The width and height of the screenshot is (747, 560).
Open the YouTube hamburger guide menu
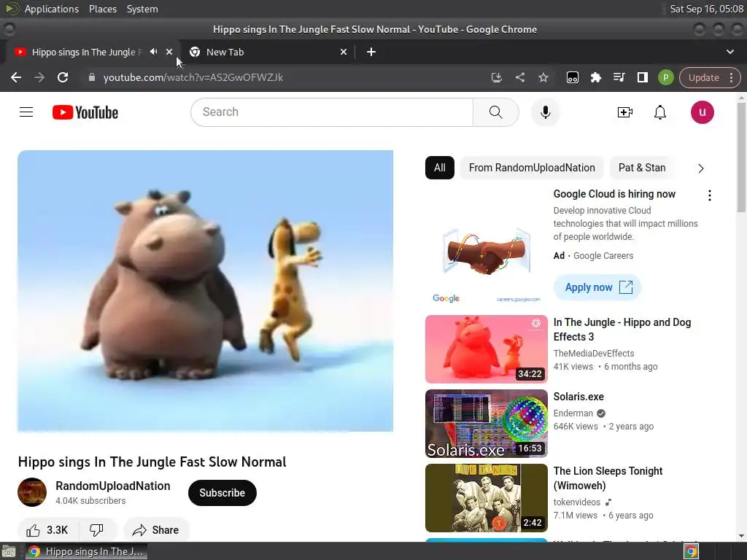tap(26, 112)
